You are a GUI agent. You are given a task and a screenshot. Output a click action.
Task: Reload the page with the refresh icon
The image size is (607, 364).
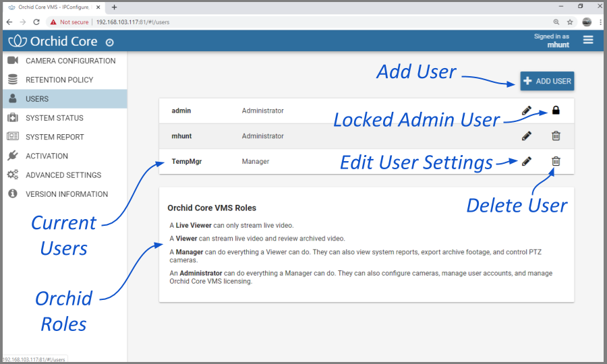(x=36, y=22)
